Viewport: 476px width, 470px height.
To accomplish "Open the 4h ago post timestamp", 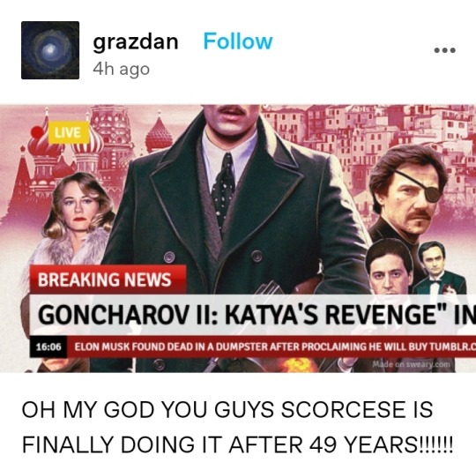I will (x=122, y=70).
